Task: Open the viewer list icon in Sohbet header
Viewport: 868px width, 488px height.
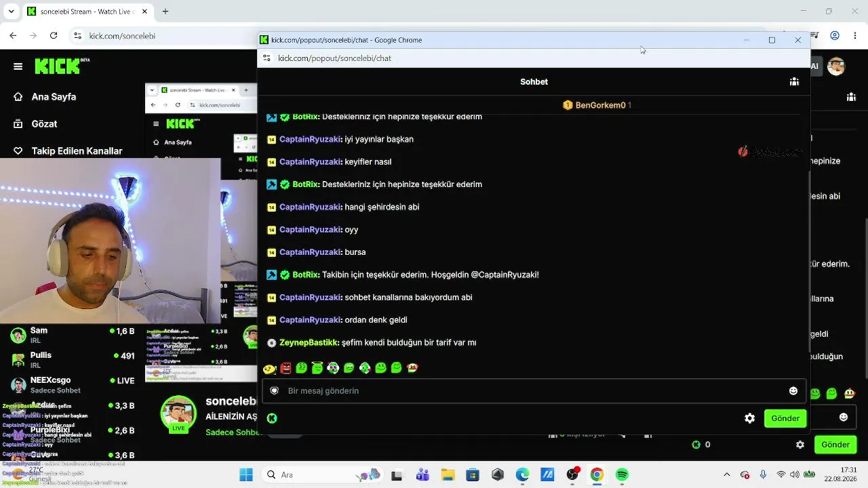Action: coord(794,81)
